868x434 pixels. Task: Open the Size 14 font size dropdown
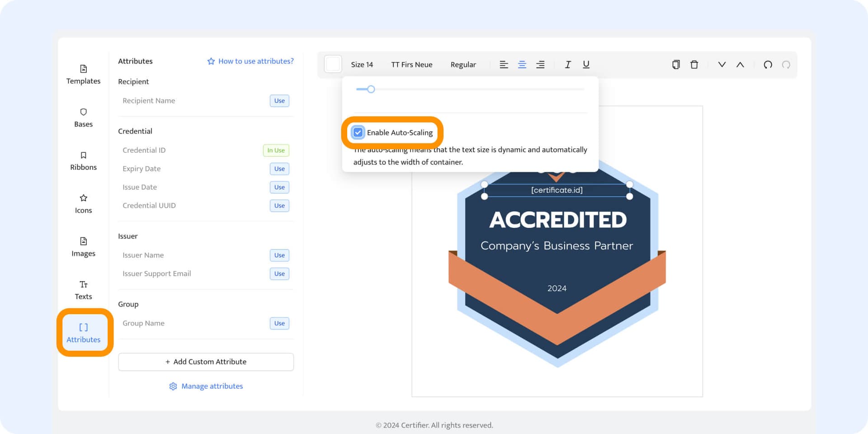[362, 64]
